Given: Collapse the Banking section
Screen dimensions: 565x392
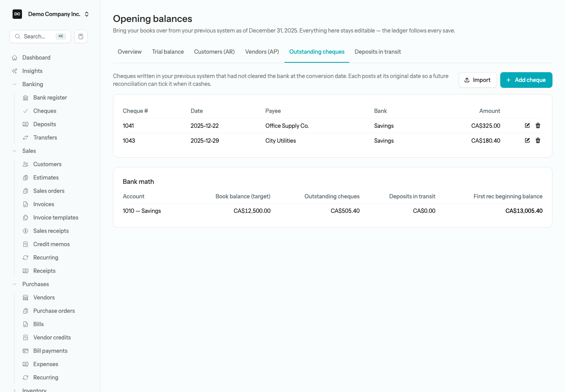Looking at the screenshot, I should pyautogui.click(x=15, y=84).
